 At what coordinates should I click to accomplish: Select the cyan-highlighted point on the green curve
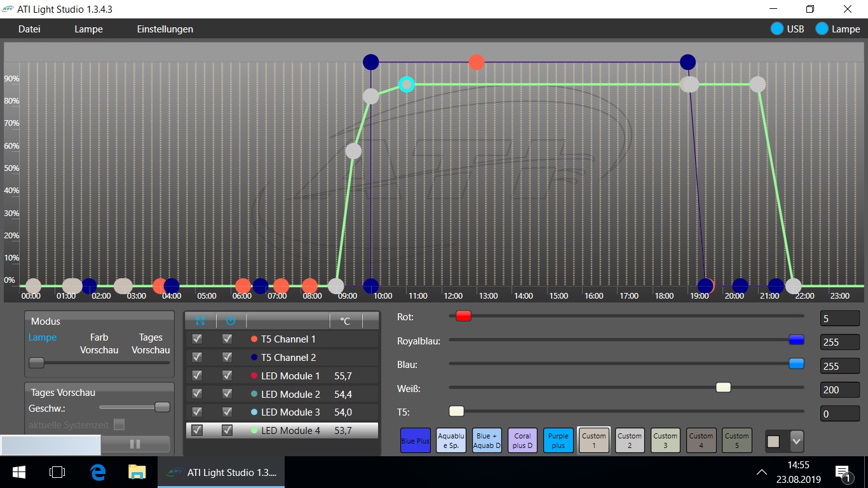click(x=407, y=84)
